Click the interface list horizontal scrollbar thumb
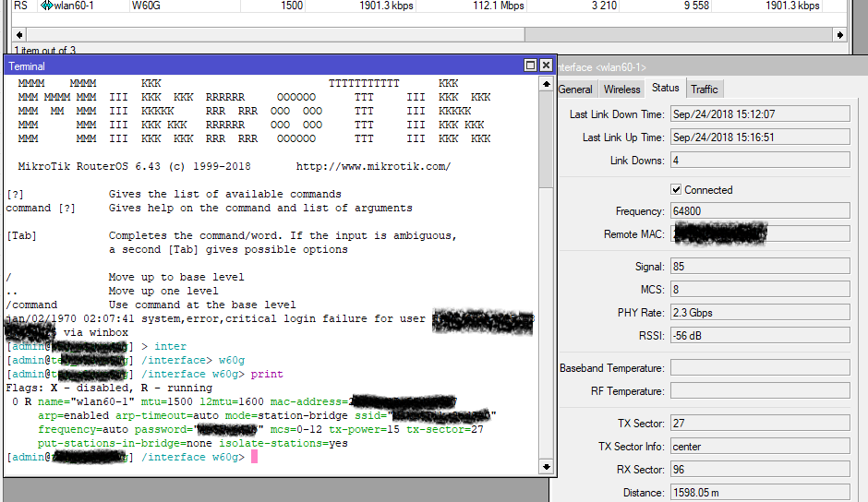 tap(276, 35)
